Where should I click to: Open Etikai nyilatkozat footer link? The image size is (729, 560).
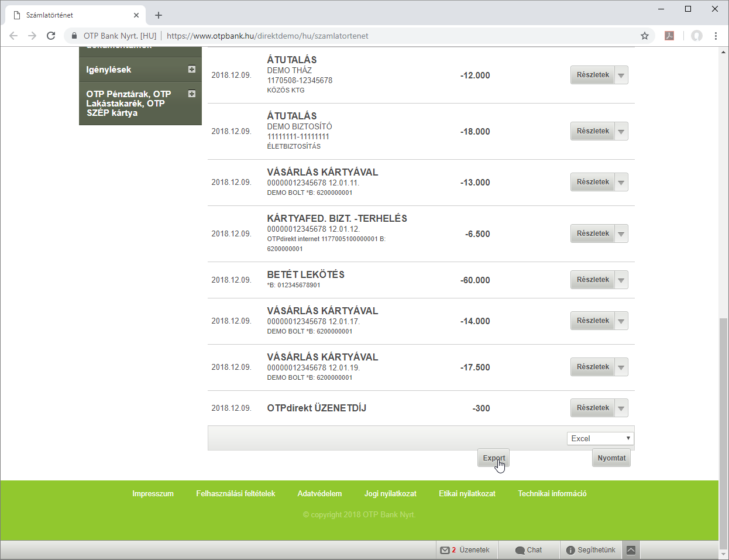pyautogui.click(x=467, y=494)
